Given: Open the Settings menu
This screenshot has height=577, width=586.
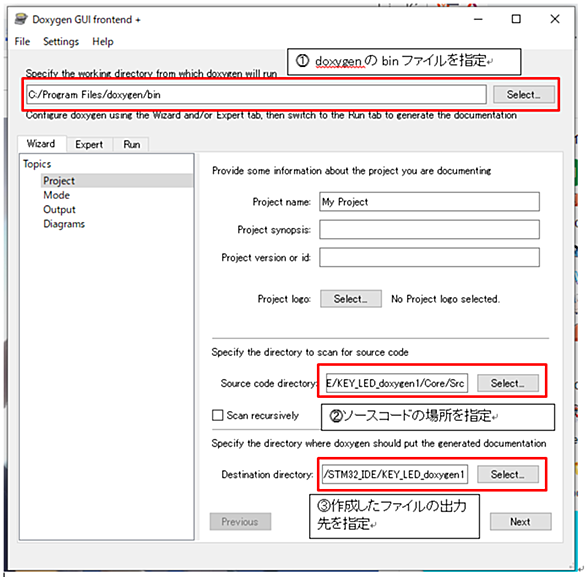Looking at the screenshot, I should click(61, 41).
